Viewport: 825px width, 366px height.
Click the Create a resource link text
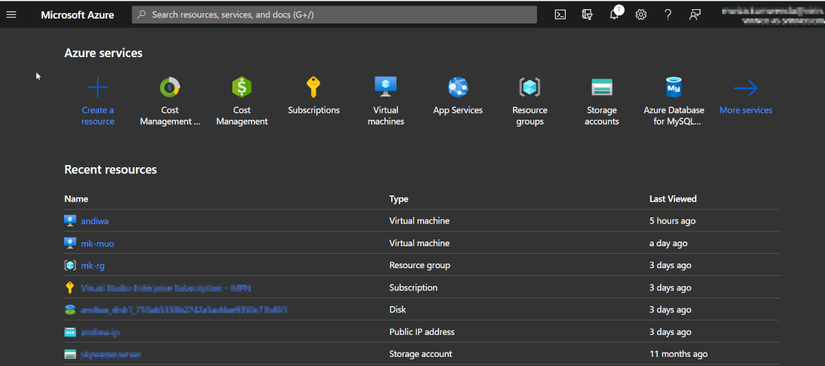tap(98, 116)
